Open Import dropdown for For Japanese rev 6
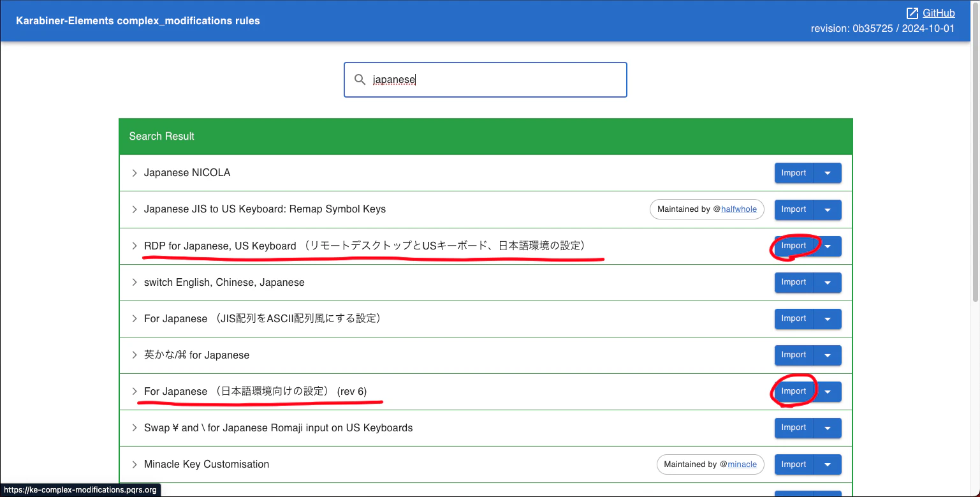 [828, 391]
